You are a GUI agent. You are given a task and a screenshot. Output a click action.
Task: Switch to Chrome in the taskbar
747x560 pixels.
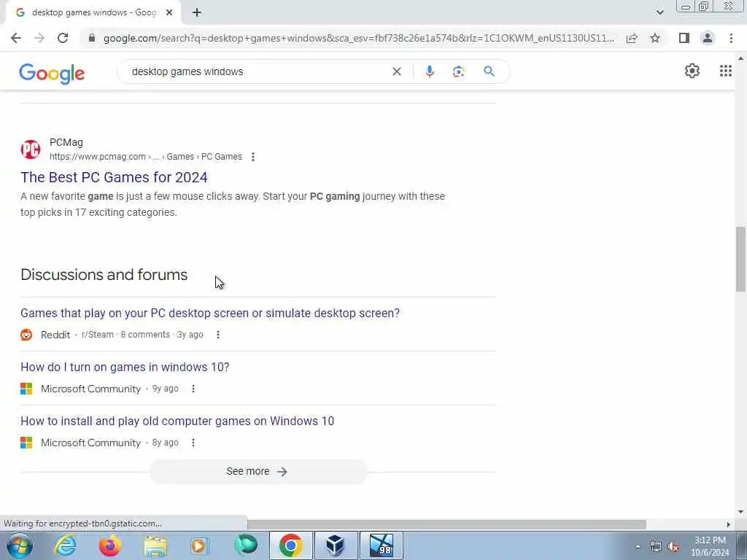(290, 545)
